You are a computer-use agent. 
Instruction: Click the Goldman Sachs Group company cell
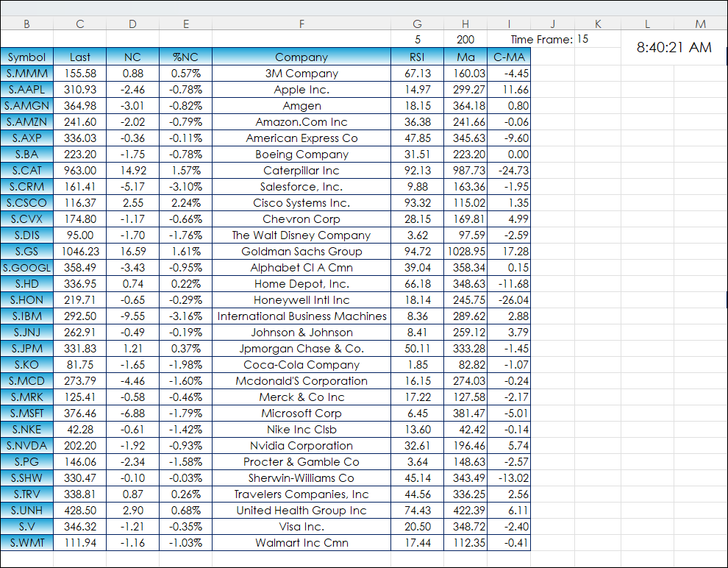coord(301,251)
